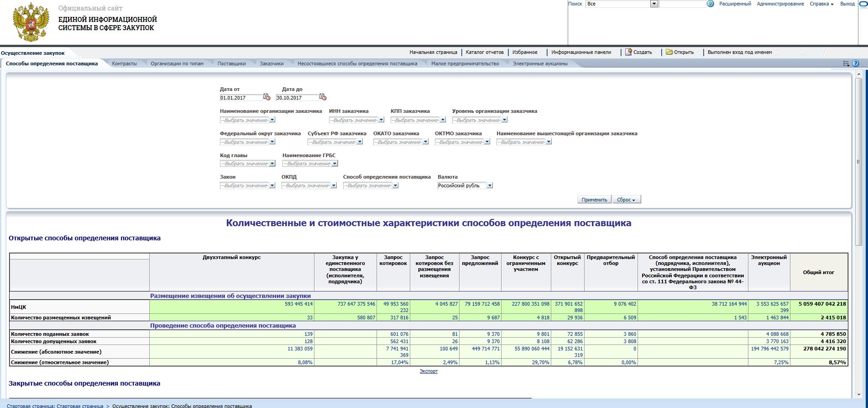The width and height of the screenshot is (868, 408).
Task: Open the ИНН заказчика dropdown
Action: [x=381, y=120]
